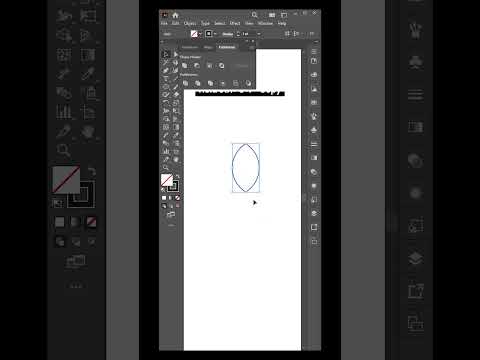Select the Type tool

point(166,79)
